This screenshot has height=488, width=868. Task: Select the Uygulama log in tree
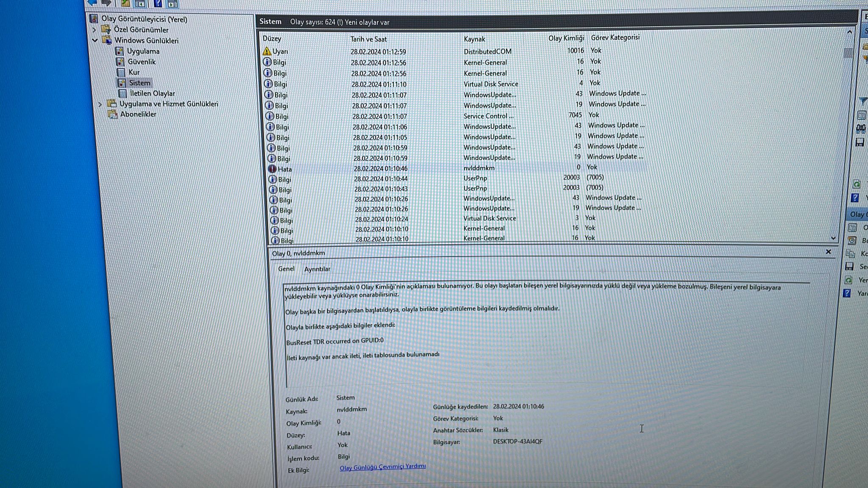(x=143, y=51)
